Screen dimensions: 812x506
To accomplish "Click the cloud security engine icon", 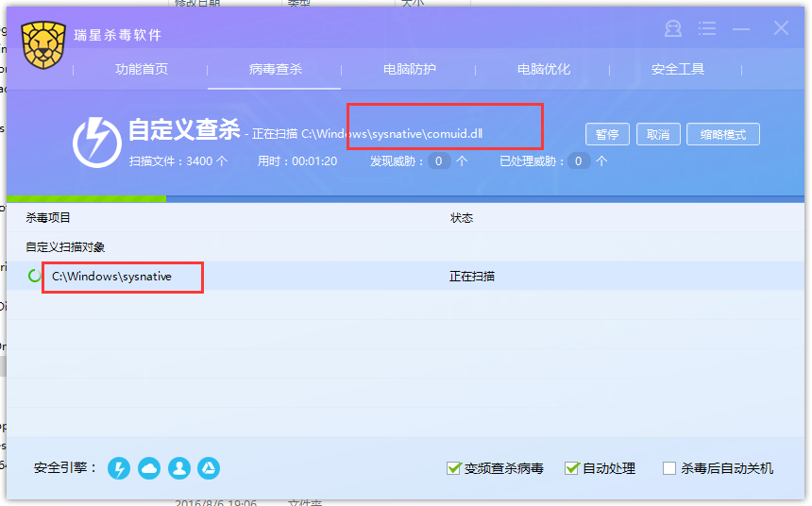I will [x=149, y=468].
